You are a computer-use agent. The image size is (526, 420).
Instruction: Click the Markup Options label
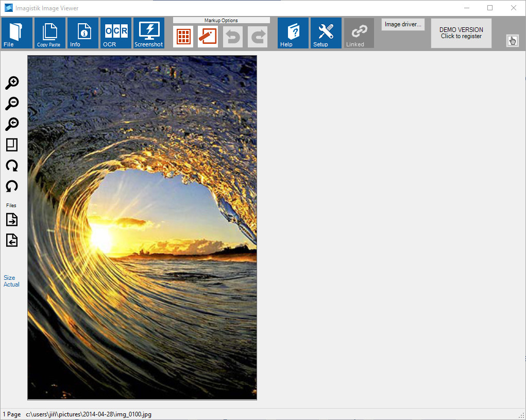click(221, 21)
